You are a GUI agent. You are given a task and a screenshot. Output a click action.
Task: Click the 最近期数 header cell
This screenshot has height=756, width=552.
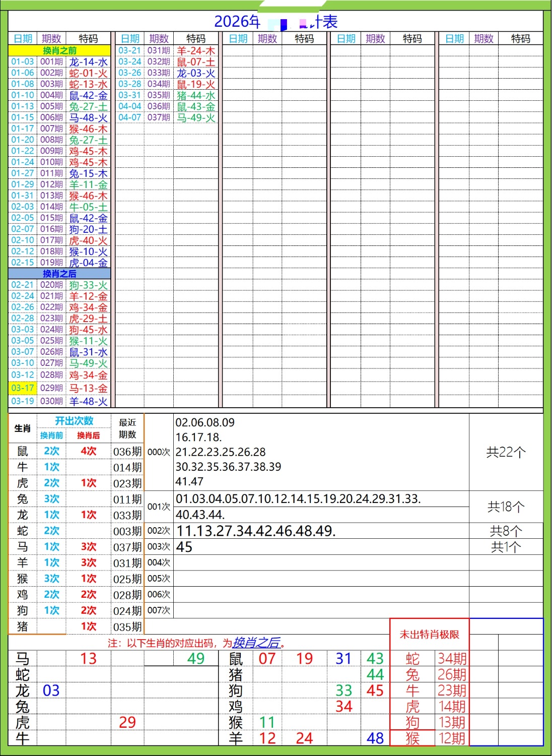pos(127,428)
